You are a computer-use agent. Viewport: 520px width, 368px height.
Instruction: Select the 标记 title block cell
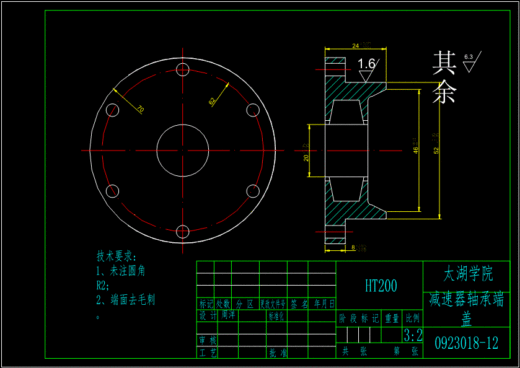click(206, 304)
